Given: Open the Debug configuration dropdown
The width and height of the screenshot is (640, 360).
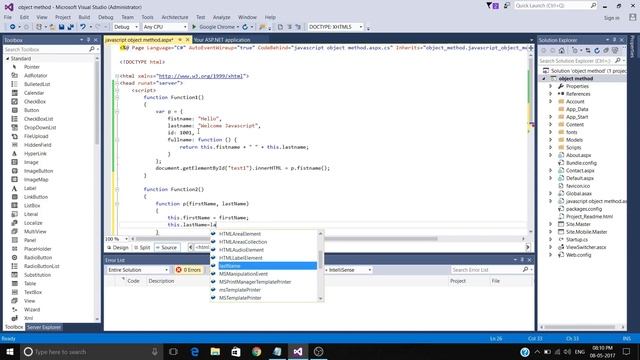Looking at the screenshot, I should tap(126, 27).
